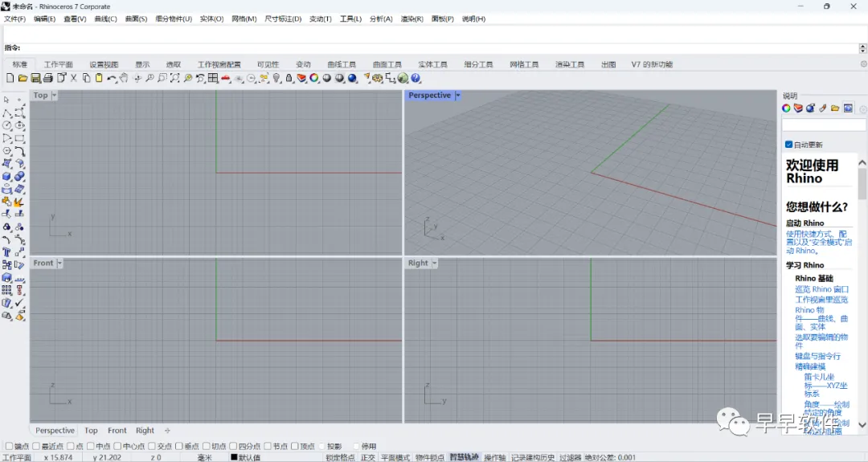
Task: Open the 文件(F) menu
Action: click(15, 18)
